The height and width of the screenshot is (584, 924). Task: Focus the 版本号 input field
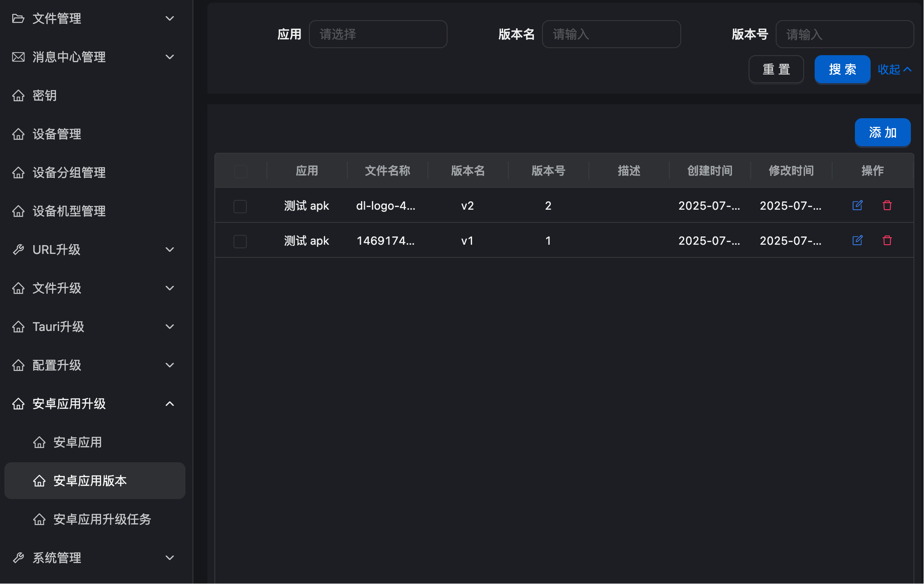pos(845,34)
